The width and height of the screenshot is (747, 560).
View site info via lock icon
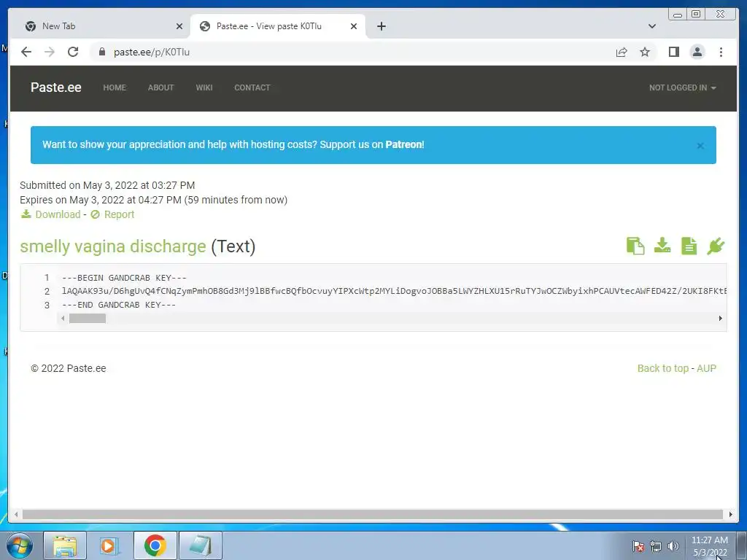101,52
